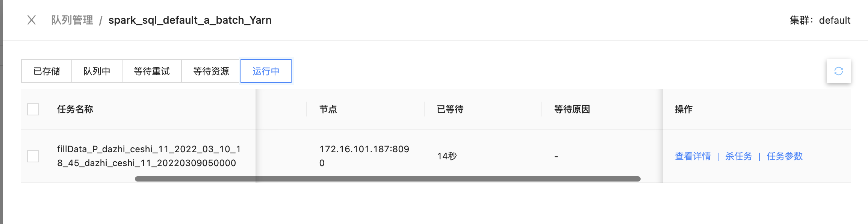The image size is (868, 224).
Task: Select the 等待重试 tab
Action: click(151, 71)
